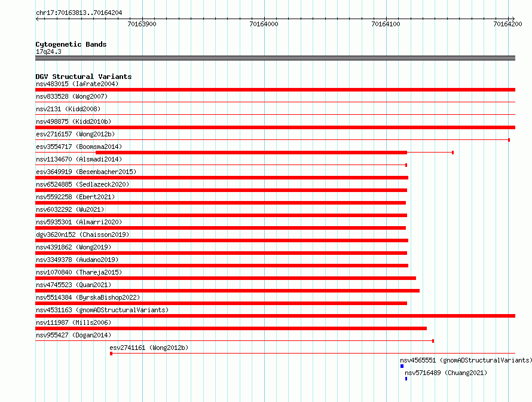Viewport: 532px width, 402px height.
Task: Click the red bar for nsv5514384
Action: 221,303
